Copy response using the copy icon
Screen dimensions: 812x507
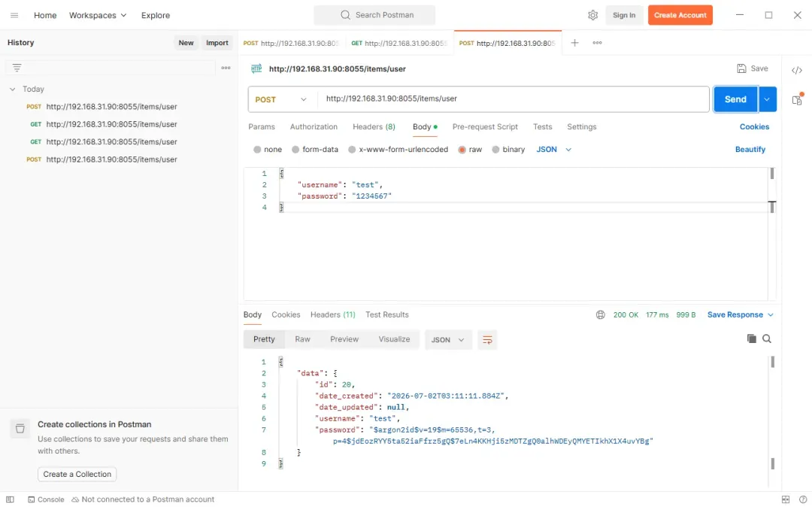[x=751, y=339]
